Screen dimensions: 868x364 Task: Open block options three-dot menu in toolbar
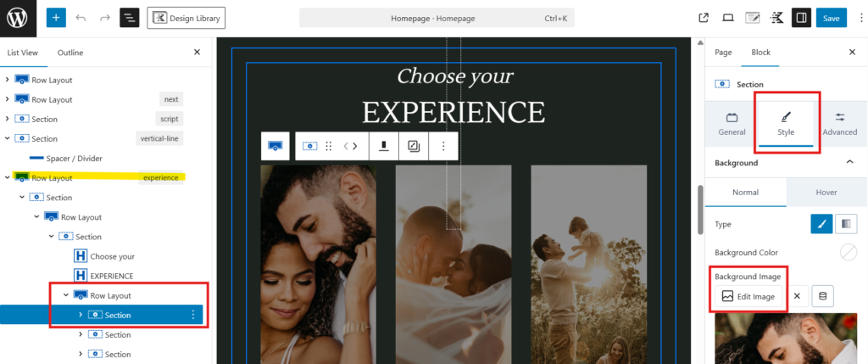coord(443,146)
